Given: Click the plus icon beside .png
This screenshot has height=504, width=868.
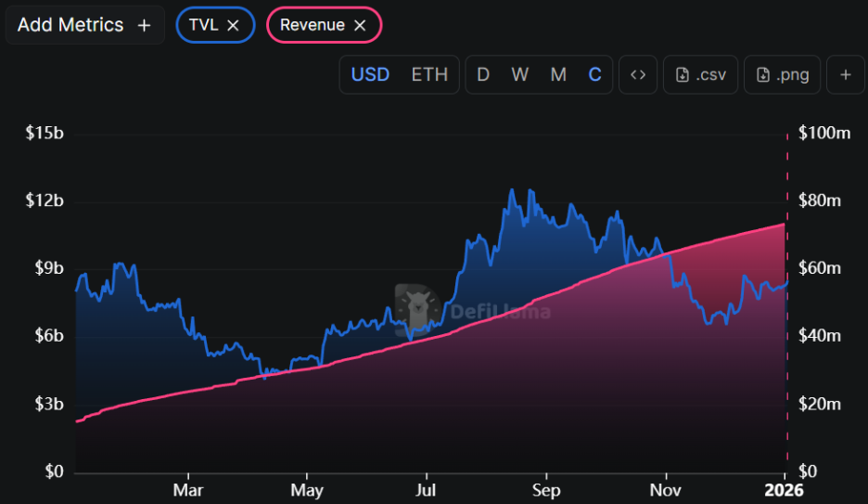Looking at the screenshot, I should click(x=845, y=75).
